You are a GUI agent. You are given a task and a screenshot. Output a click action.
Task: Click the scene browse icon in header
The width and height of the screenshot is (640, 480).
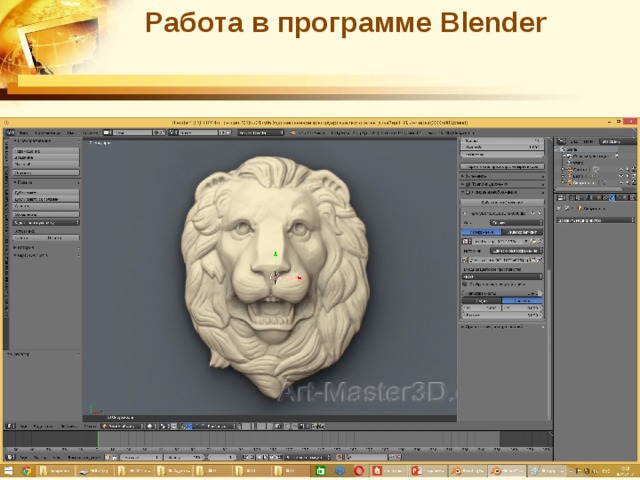pos(173,133)
